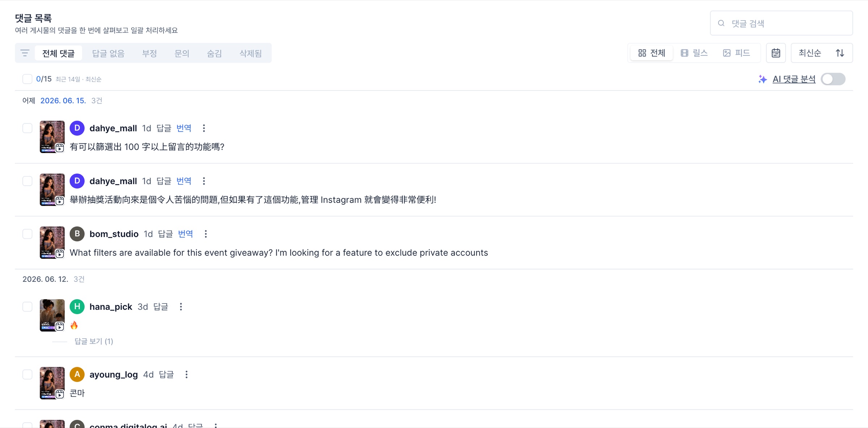Toggle the select-all 0/15 checkbox
This screenshot has height=428, width=868.
coord(27,79)
